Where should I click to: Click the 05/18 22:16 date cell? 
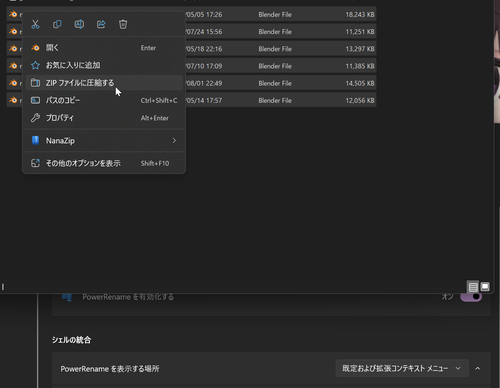tap(204, 49)
